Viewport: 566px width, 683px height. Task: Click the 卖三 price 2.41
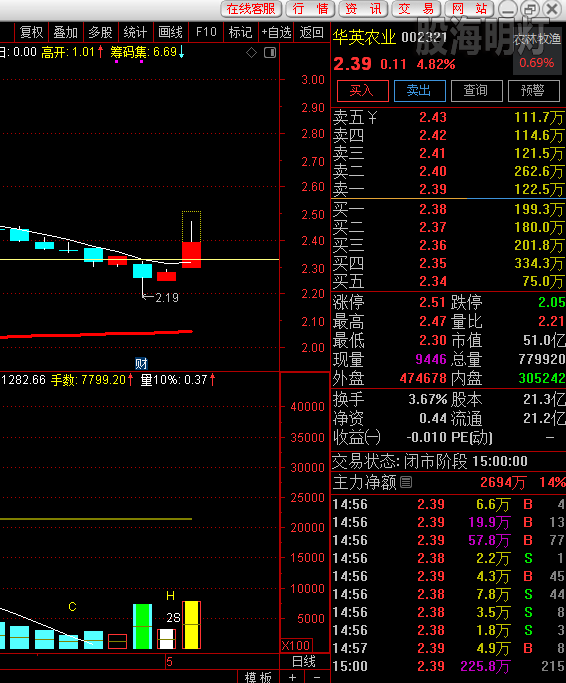coord(433,153)
